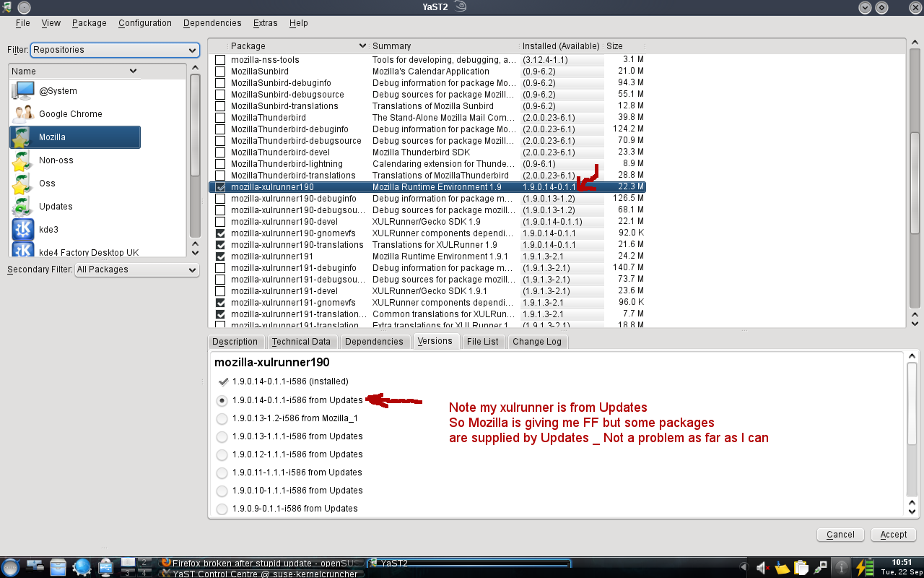Screen dimensions: 924x578
Task: Open the clipboard tray icon
Action: (800, 567)
